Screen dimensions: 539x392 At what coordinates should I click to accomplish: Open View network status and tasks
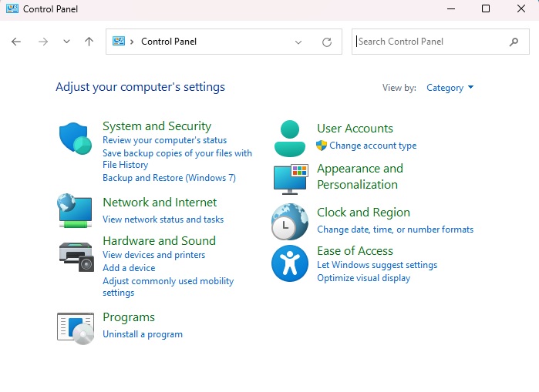[x=163, y=219]
